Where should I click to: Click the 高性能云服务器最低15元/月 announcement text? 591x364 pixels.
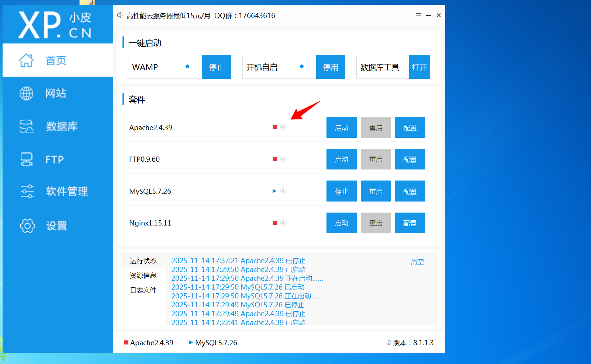point(169,15)
